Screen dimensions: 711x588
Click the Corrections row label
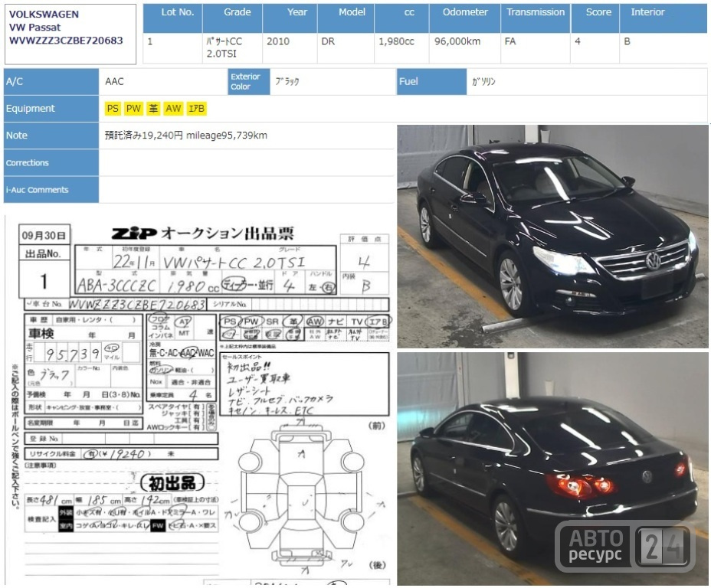point(51,162)
